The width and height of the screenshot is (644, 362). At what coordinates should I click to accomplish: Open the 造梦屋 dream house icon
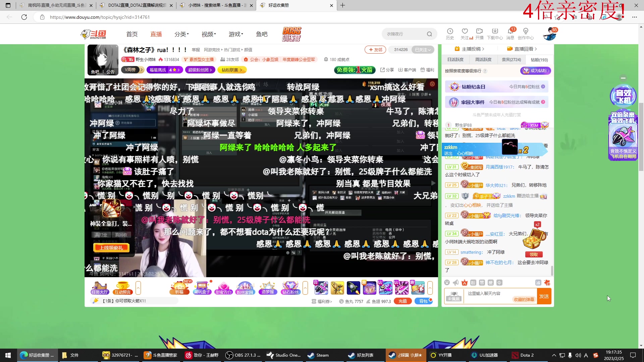[268, 288]
